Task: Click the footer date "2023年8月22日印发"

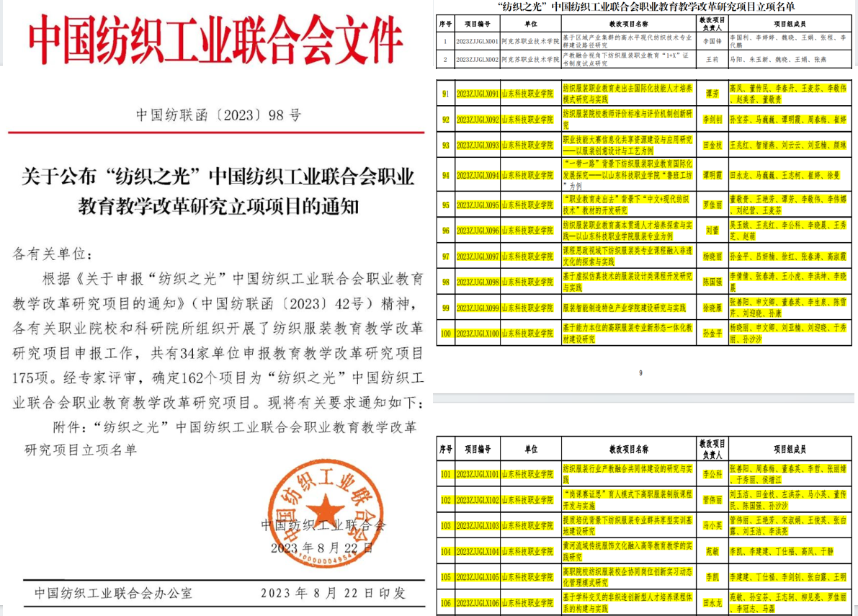Action: [334, 593]
